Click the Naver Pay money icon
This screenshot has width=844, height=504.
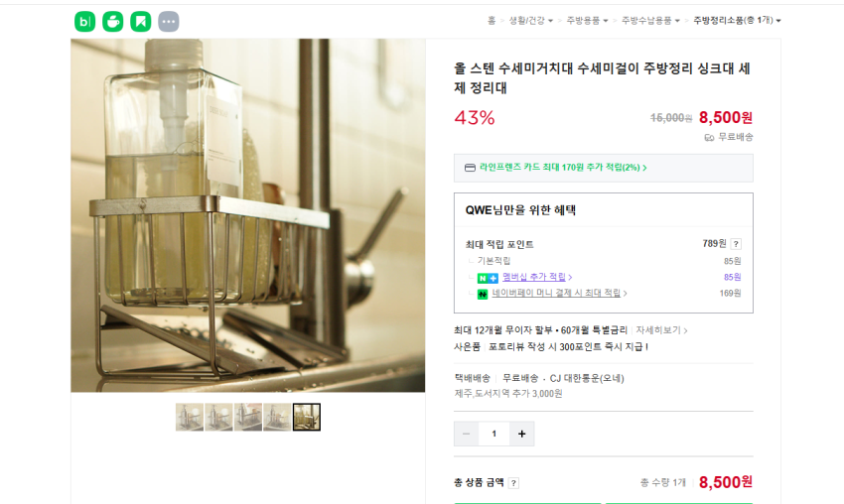click(483, 295)
